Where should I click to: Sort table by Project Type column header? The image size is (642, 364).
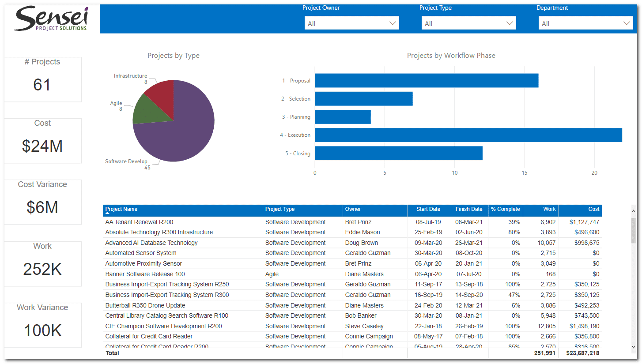click(x=280, y=209)
